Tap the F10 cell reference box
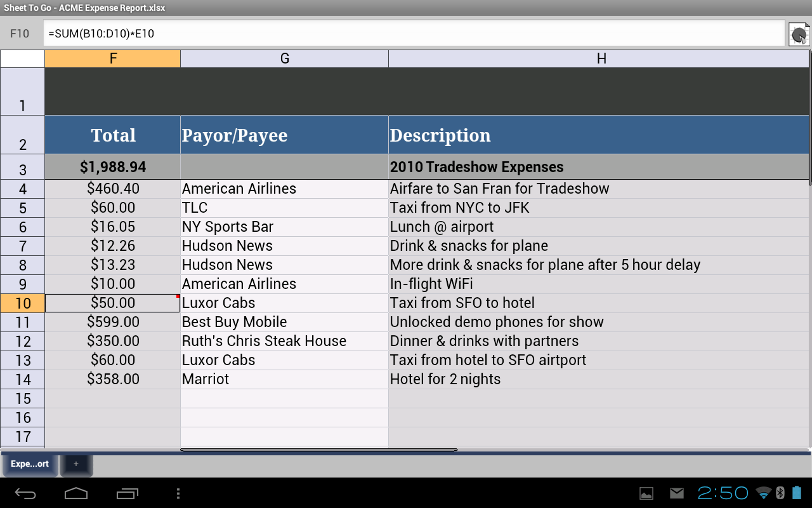 tap(20, 34)
